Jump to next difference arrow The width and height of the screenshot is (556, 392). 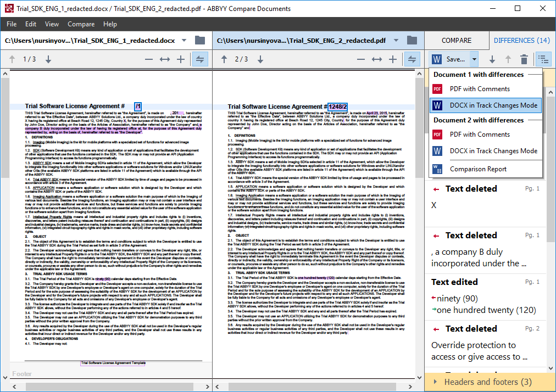(x=492, y=59)
